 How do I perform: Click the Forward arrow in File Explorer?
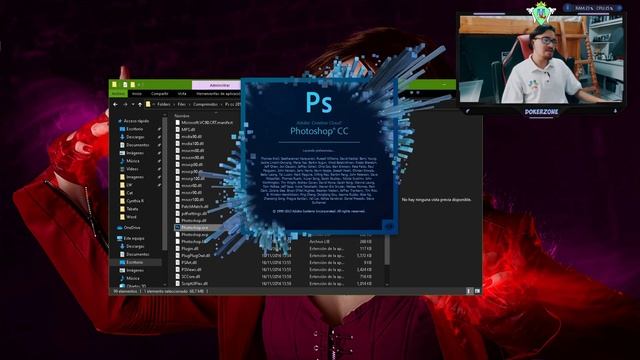[125, 104]
